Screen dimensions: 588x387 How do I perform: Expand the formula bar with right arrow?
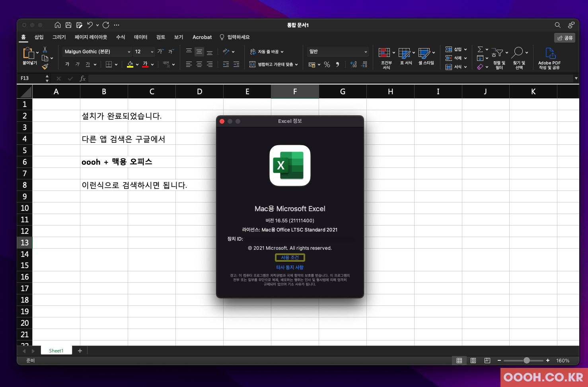click(576, 78)
